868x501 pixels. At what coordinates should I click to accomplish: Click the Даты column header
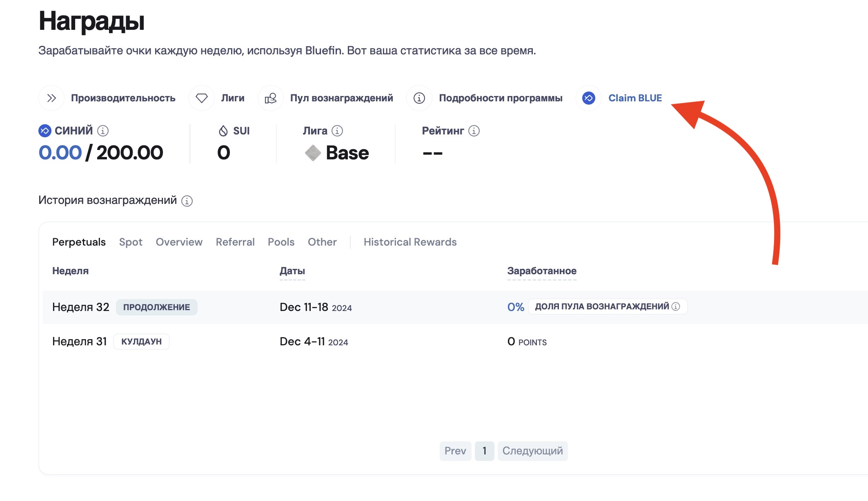click(292, 271)
